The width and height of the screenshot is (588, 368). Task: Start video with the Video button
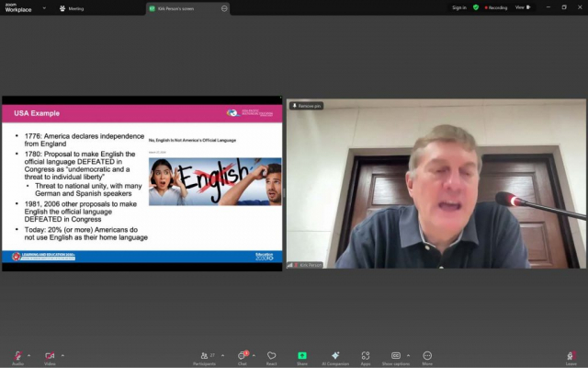(x=50, y=355)
